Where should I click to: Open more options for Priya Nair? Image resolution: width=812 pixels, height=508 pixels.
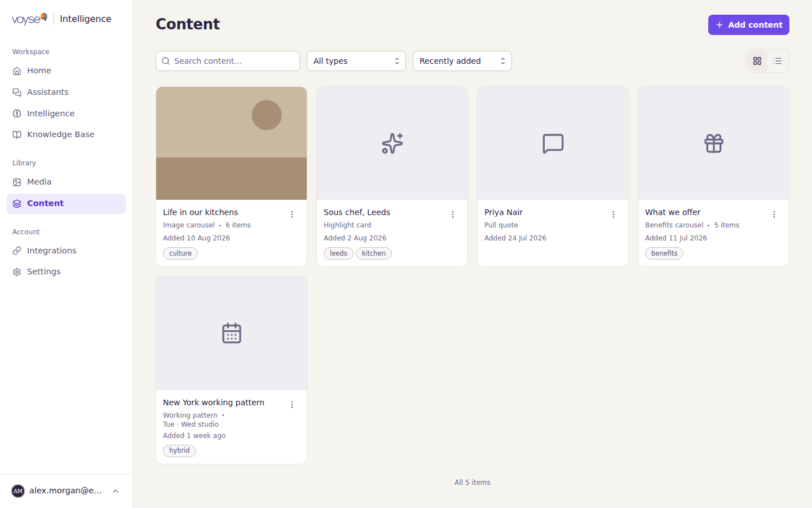point(614,214)
